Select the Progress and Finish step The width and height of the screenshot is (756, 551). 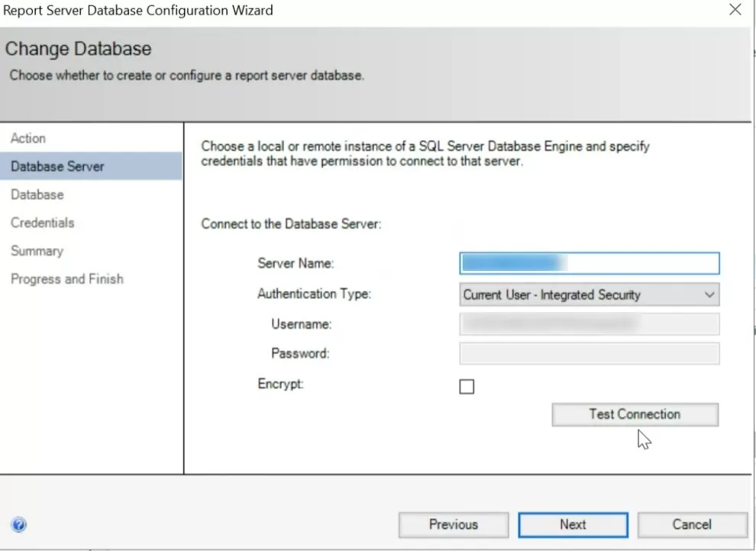(66, 279)
